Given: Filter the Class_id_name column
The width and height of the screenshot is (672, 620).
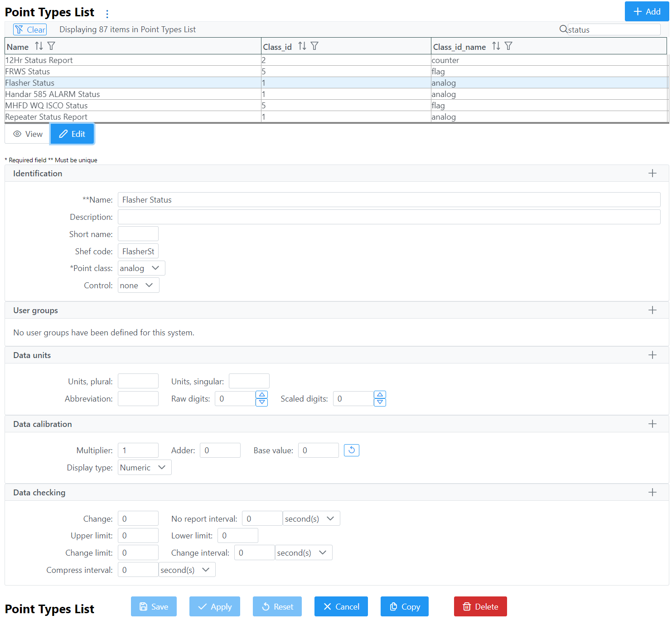Looking at the screenshot, I should pyautogui.click(x=508, y=46).
